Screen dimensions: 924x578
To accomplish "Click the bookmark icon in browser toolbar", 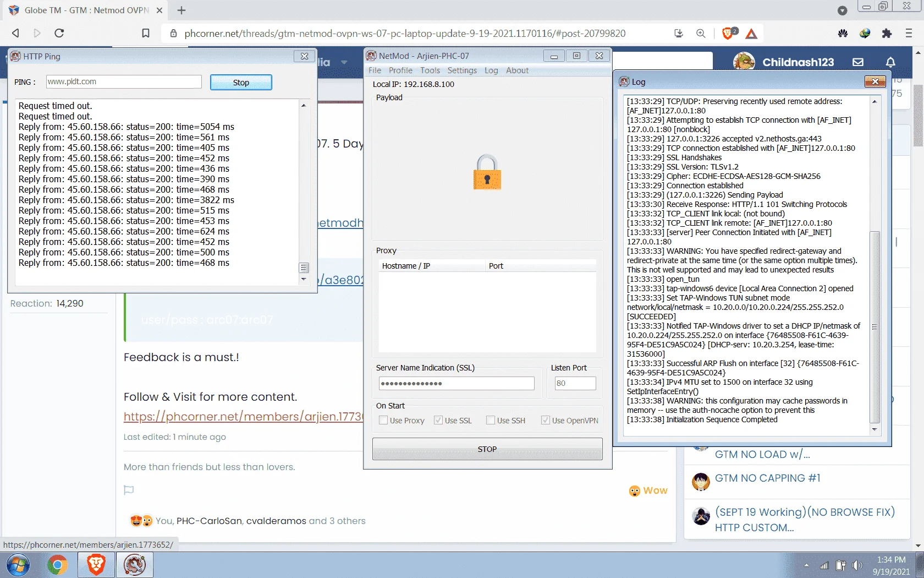I will (x=146, y=33).
